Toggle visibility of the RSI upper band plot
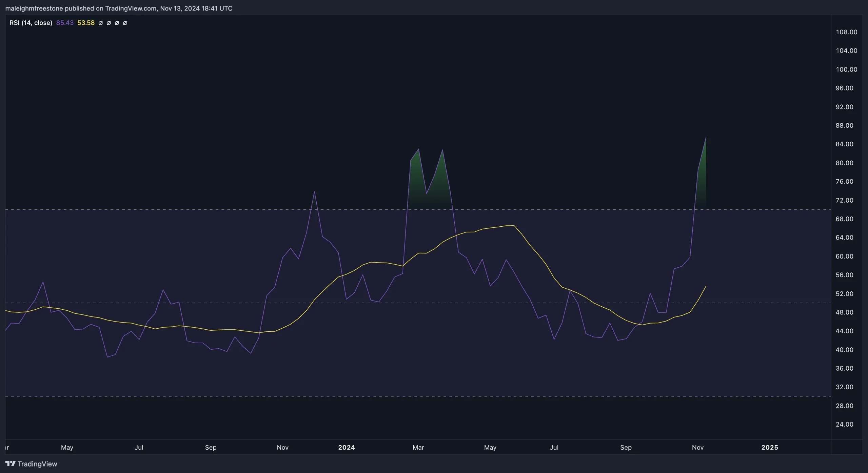The width and height of the screenshot is (868, 473). point(101,23)
